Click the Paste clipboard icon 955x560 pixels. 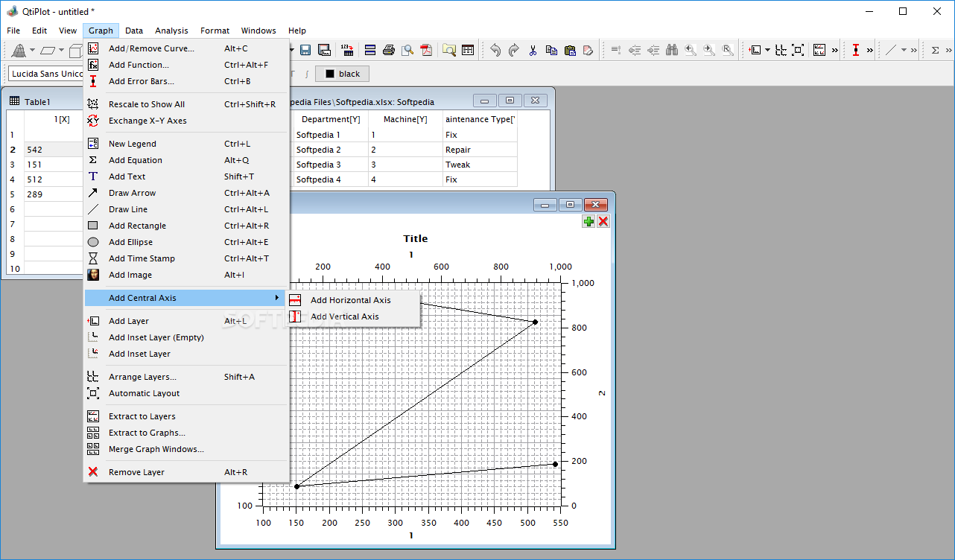570,50
